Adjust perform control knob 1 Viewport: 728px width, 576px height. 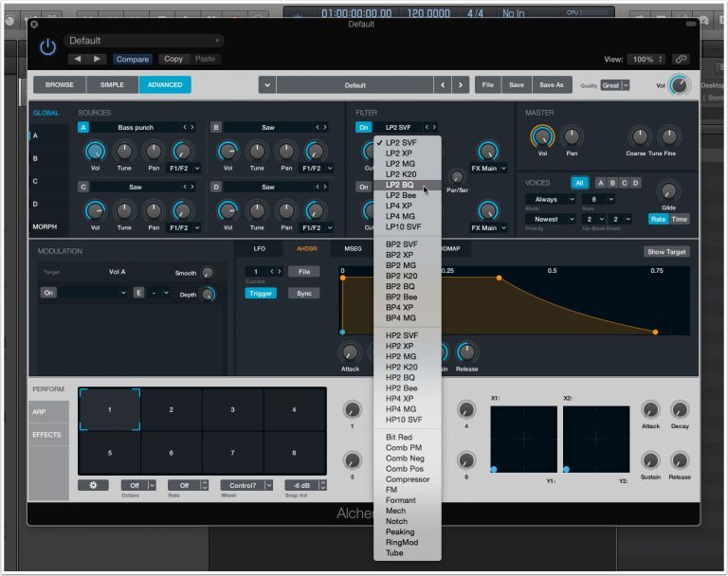tap(352, 410)
